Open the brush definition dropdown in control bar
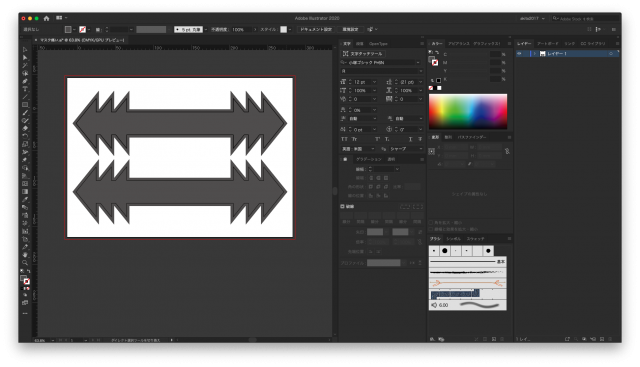The height and width of the screenshot is (367, 640). [206, 29]
